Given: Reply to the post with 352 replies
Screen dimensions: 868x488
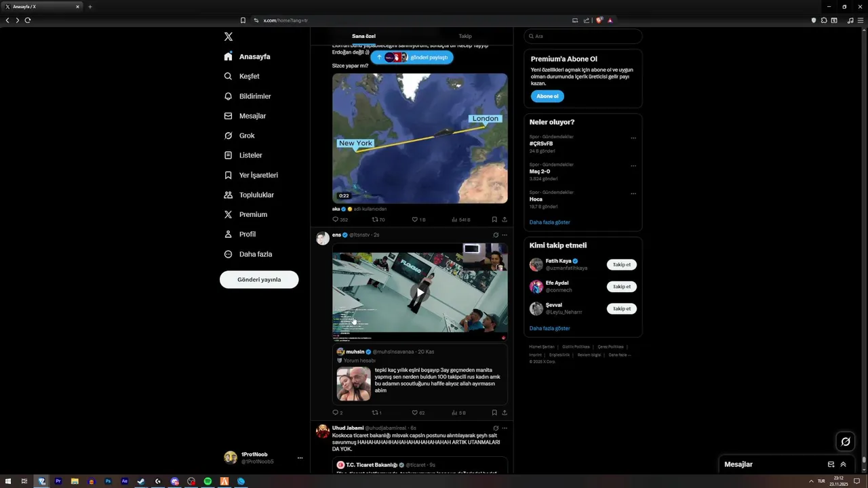Looking at the screenshot, I should tap(340, 220).
